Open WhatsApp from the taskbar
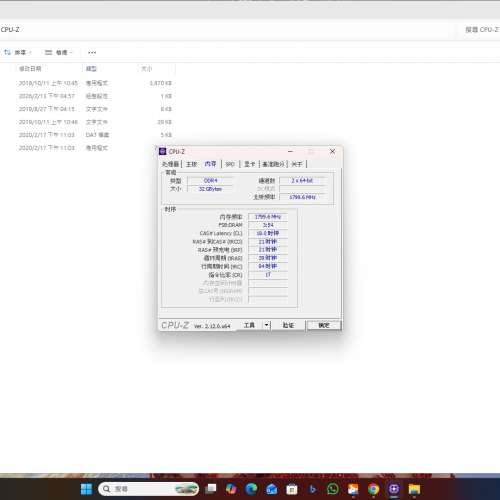The width and height of the screenshot is (500, 500). [x=333, y=489]
